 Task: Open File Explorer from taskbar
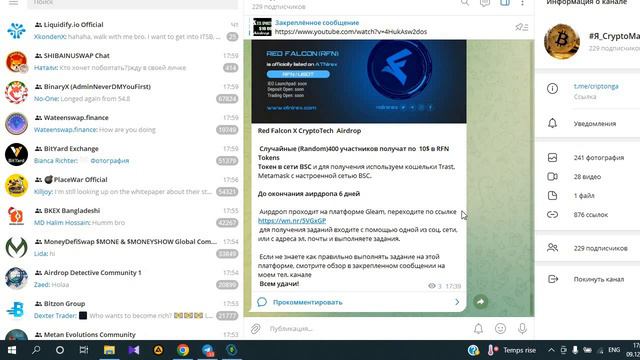[x=109, y=350]
